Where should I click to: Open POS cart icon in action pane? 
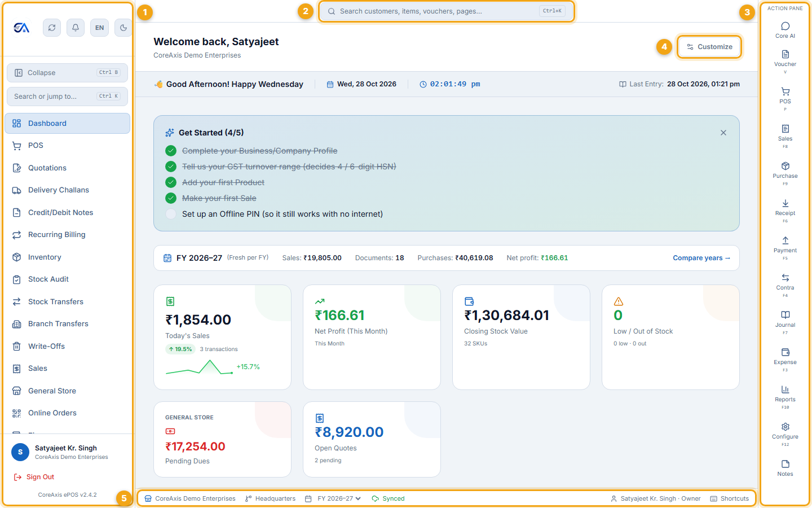coord(785,99)
